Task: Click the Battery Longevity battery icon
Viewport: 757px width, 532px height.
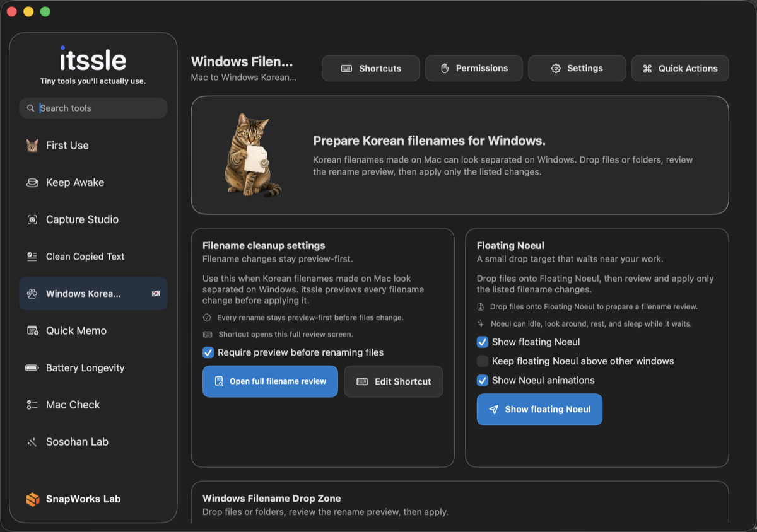Action: tap(32, 368)
